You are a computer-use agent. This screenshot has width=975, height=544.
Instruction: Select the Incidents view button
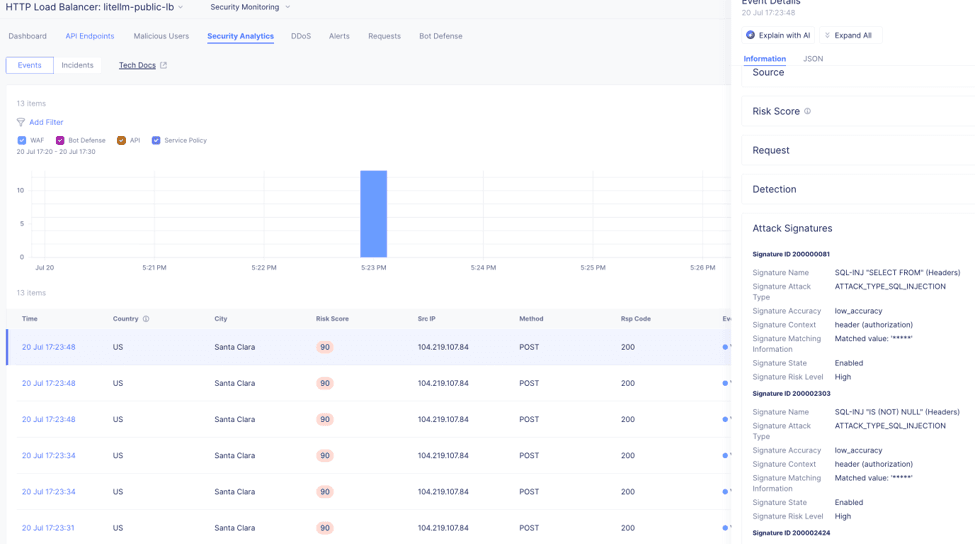click(77, 65)
